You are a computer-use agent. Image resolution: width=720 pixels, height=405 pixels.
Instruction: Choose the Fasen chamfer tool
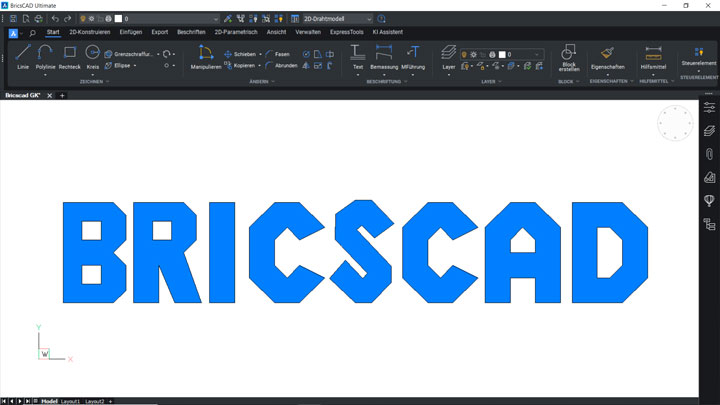[277, 54]
